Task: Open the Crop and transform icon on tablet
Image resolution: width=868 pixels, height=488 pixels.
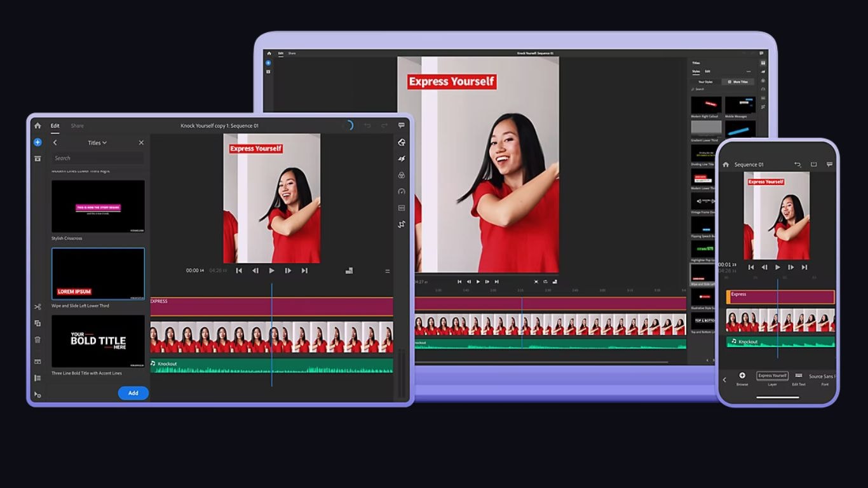Action: click(x=402, y=224)
